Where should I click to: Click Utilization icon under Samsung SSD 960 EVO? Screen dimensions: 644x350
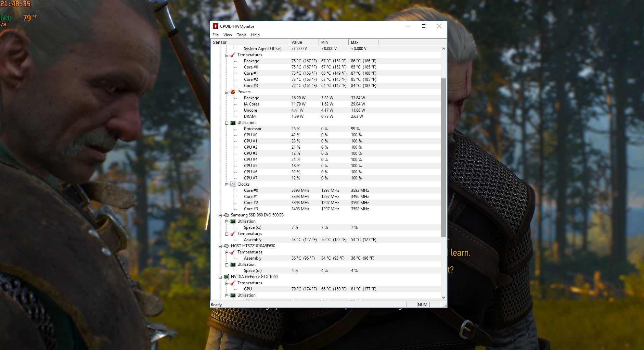pyautogui.click(x=233, y=221)
